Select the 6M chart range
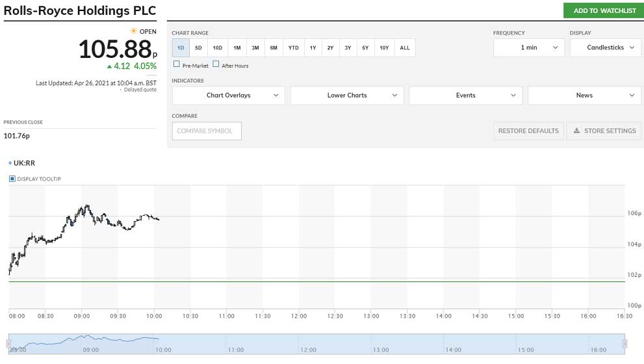 tap(274, 47)
